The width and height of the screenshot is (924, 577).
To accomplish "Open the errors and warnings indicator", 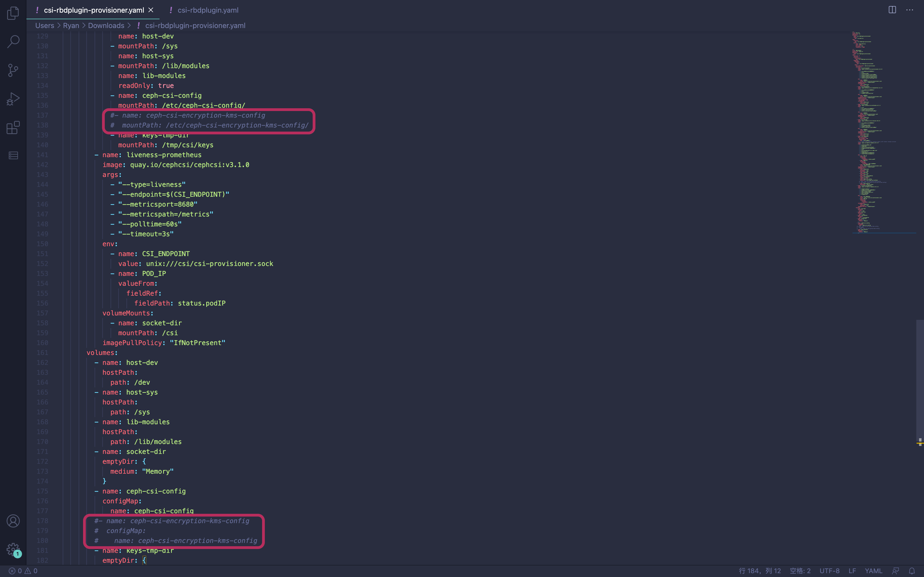I will tap(23, 571).
